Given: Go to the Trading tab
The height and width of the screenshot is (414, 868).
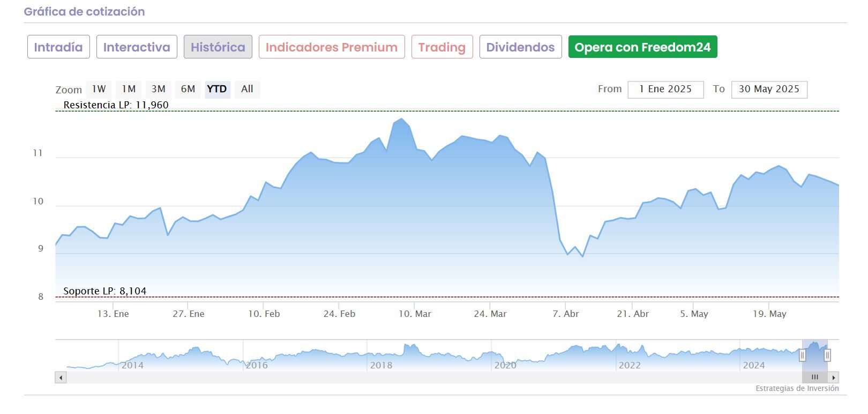Looking at the screenshot, I should pos(442,47).
